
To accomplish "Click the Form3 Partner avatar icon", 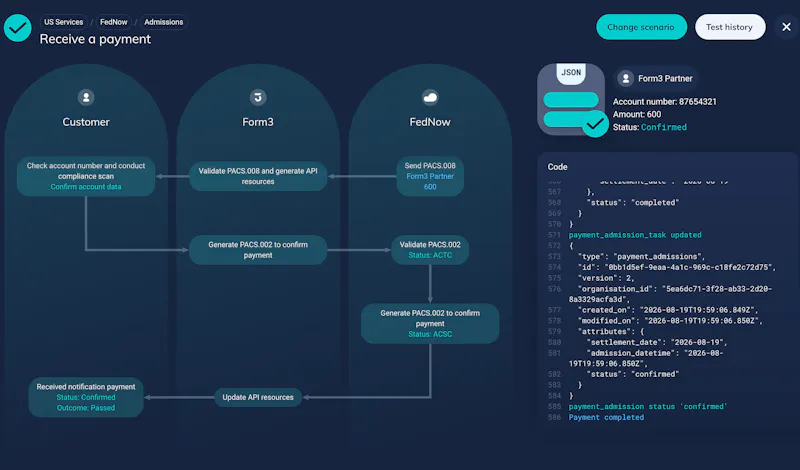I will pos(626,79).
